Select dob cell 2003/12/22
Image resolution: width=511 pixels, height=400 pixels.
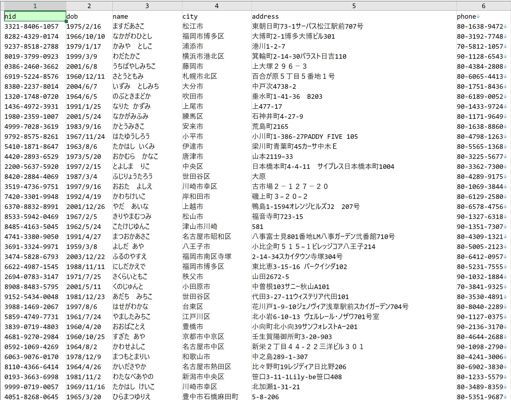(89, 256)
